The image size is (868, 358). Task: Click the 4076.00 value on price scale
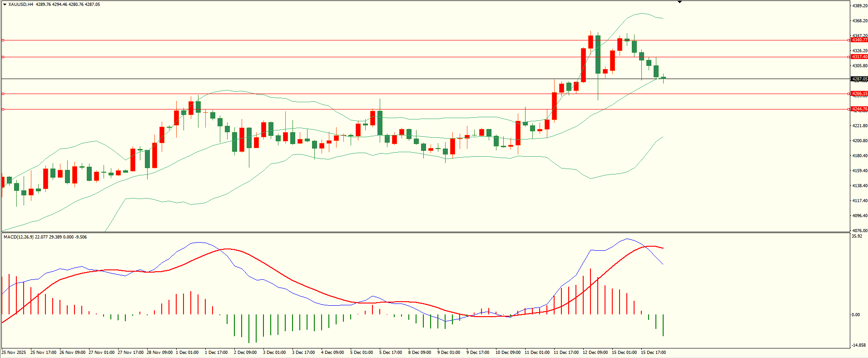859,230
